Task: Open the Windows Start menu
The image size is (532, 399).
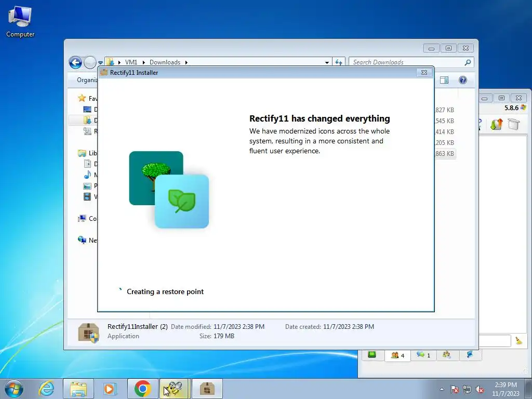Action: coord(14,389)
